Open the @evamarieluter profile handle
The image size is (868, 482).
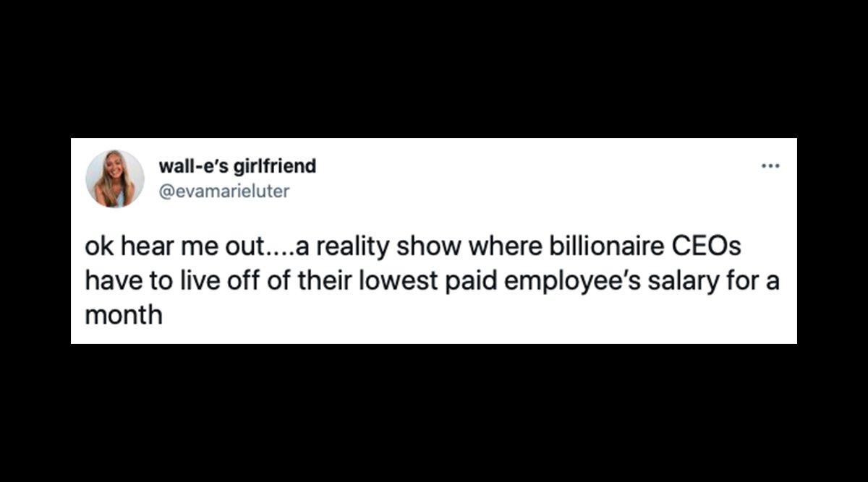224,191
